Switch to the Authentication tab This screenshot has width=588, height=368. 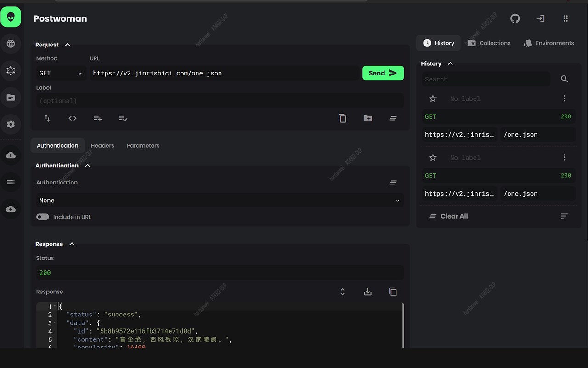point(57,145)
